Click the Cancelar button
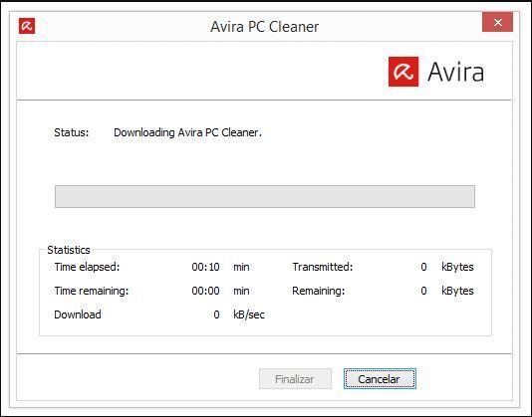The image size is (532, 417). click(x=380, y=379)
